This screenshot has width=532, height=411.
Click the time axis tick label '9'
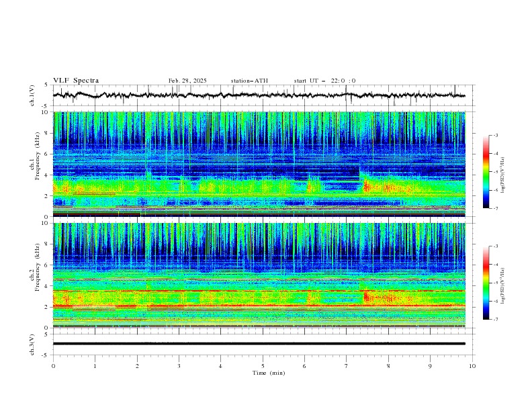pyautogui.click(x=430, y=366)
